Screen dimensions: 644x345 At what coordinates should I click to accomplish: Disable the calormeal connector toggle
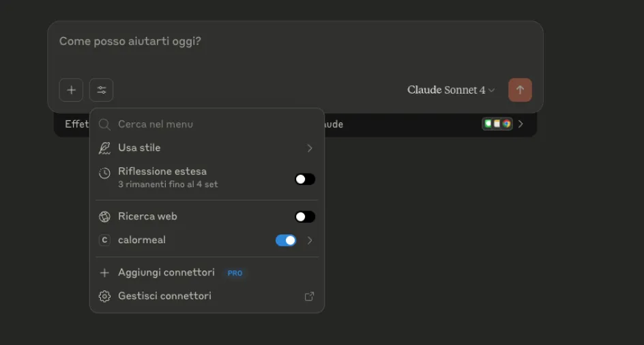[x=286, y=240]
